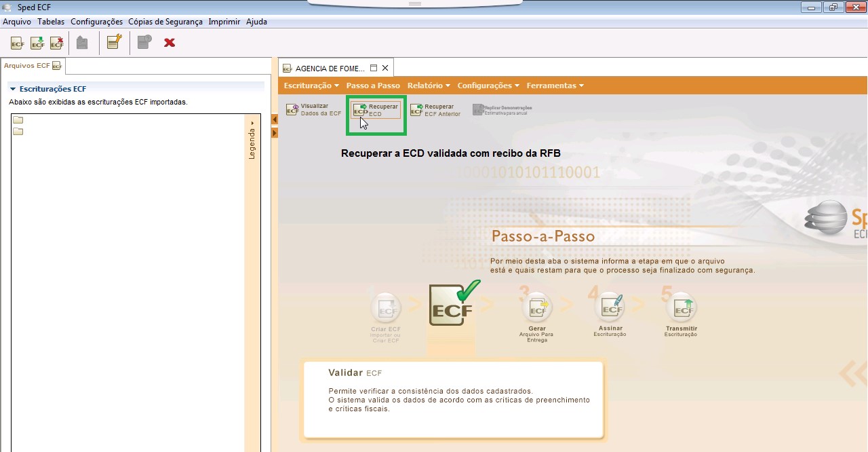Open the Arquivo menu
This screenshot has height=452, width=868.
17,22
